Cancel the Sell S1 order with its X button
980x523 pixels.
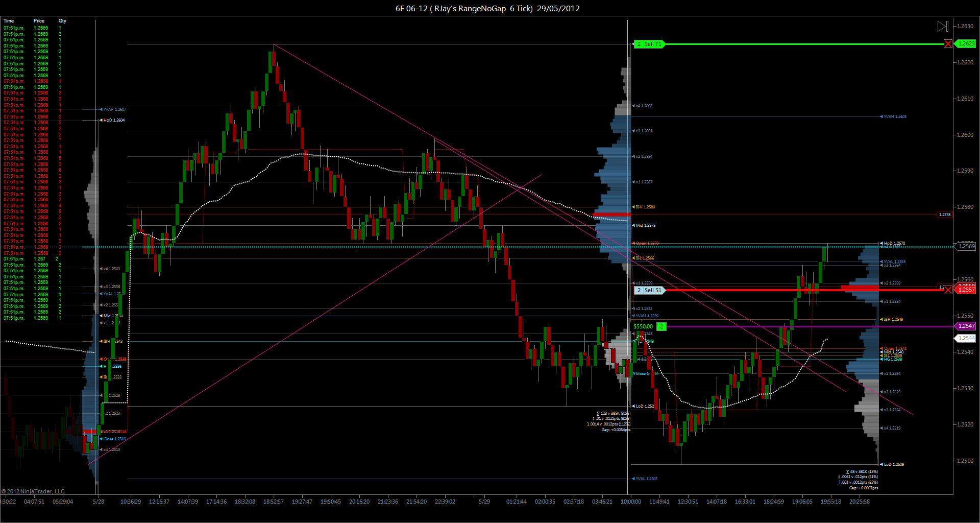[948, 290]
